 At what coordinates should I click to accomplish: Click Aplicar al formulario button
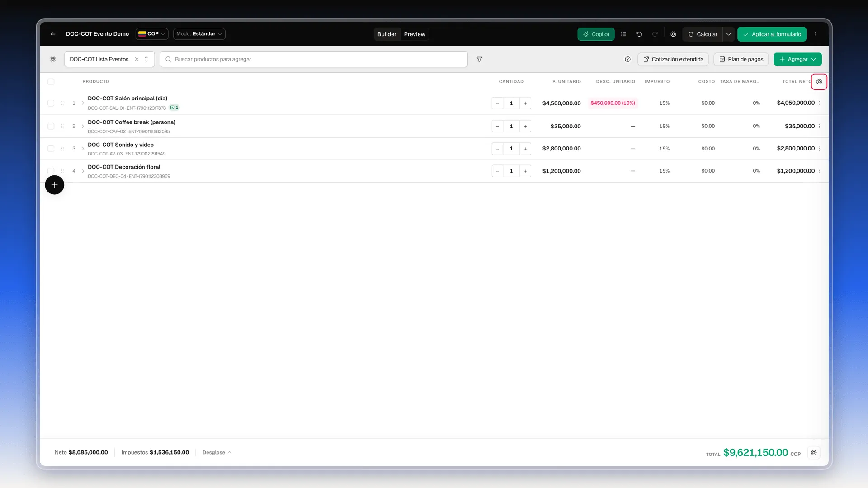pyautogui.click(x=772, y=34)
